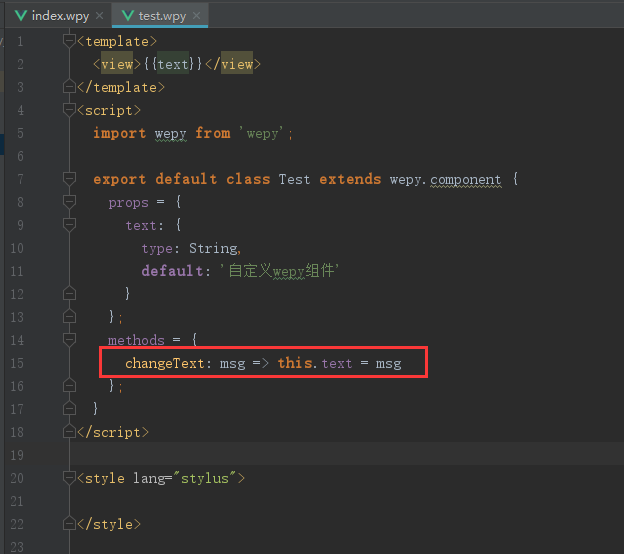Click the Vue icon on index.wpy tab
The width and height of the screenshot is (624, 554).
[21, 16]
